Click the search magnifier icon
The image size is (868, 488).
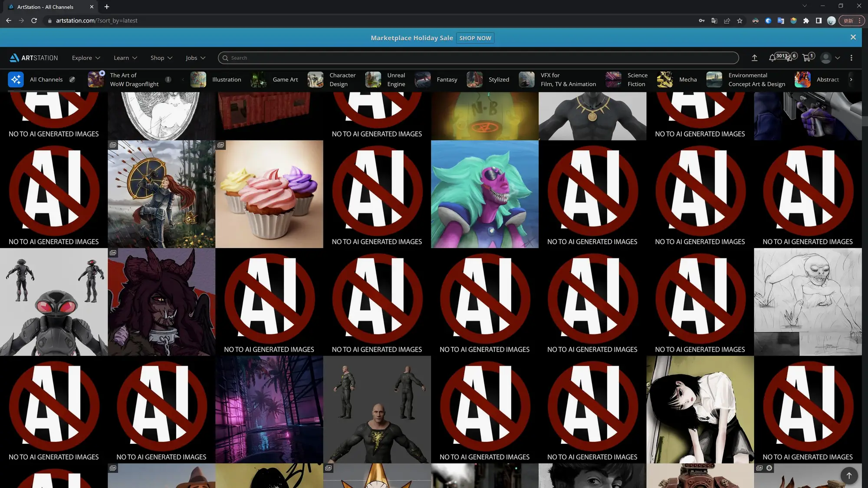[225, 58]
